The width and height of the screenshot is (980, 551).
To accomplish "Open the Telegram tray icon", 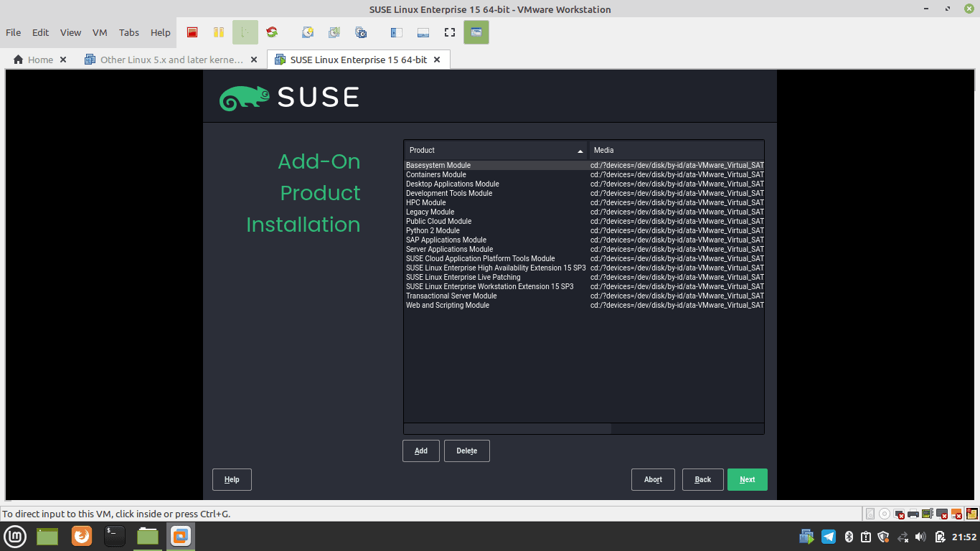I will (x=829, y=537).
